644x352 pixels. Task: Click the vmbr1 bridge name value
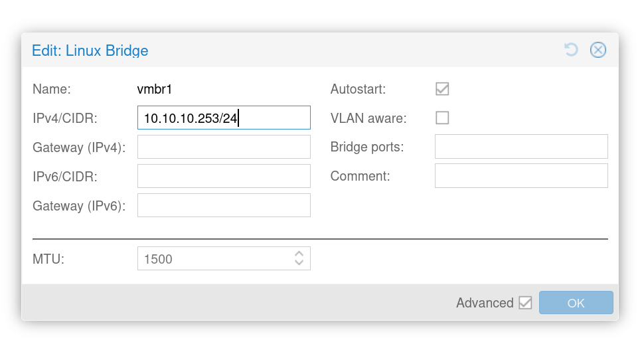[154, 89]
